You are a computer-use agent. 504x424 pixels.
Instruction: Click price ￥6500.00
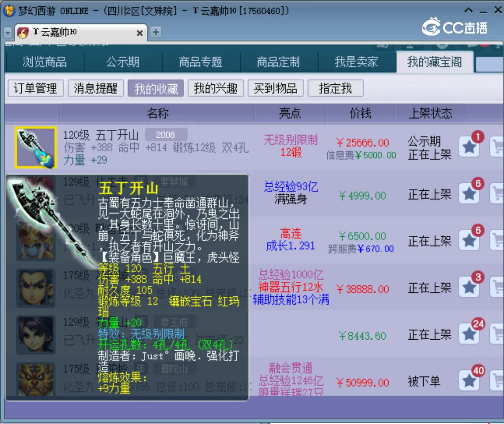pos(363,236)
